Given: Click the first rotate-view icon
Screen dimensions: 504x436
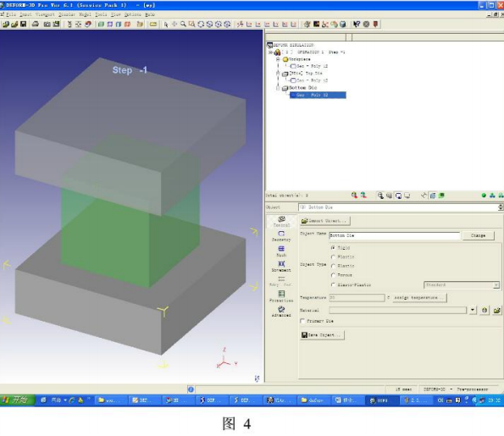Looking at the screenshot, I should click(201, 24).
